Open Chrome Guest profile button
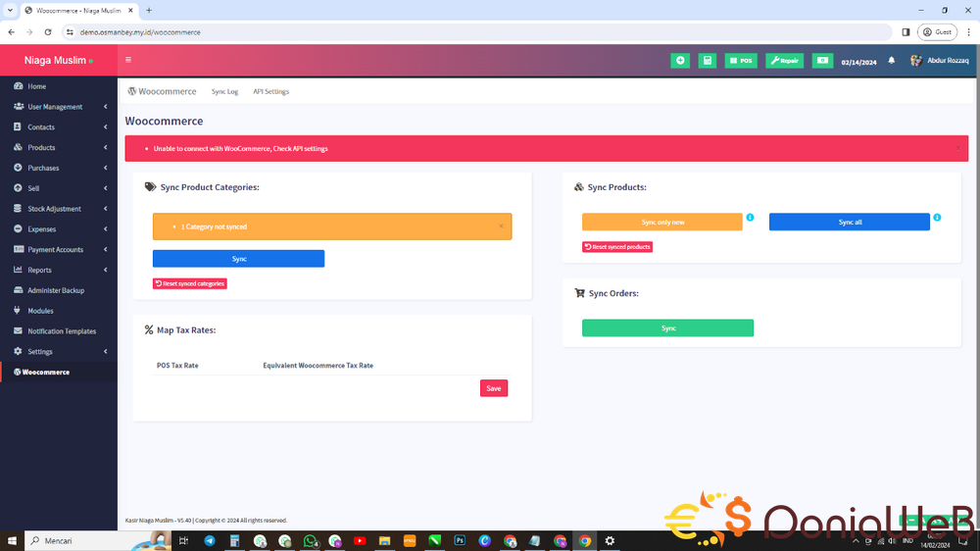The image size is (980, 551). pos(937,32)
